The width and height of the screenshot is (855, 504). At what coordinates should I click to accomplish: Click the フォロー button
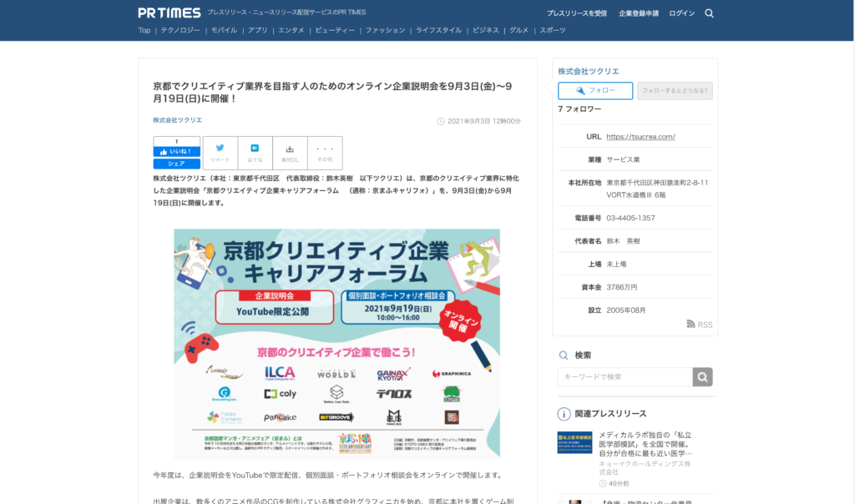click(x=595, y=90)
